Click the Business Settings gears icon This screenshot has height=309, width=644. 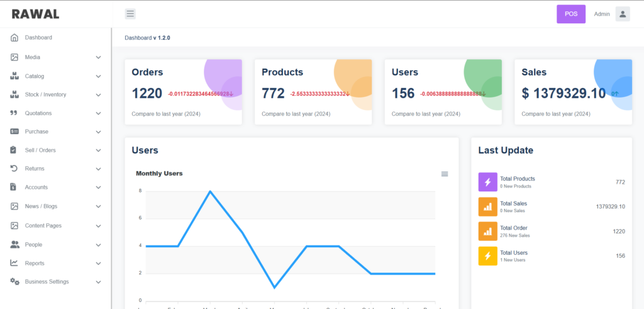pyautogui.click(x=14, y=281)
